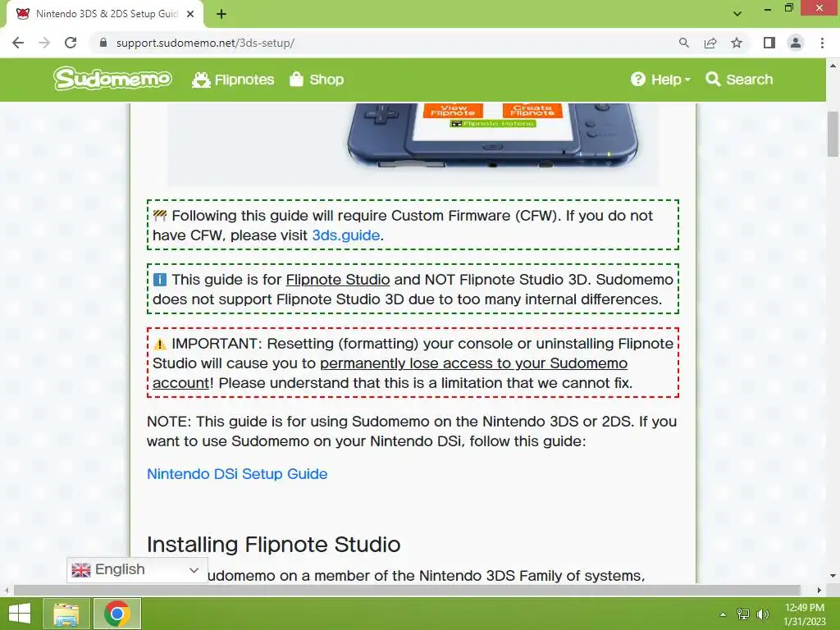Click the Flipnotes frog icon
The image size is (840, 630).
tap(201, 80)
